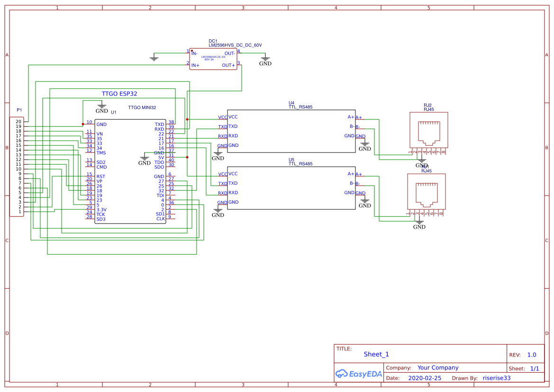Image resolution: width=554 pixels, height=392 pixels.
Task: Select the green wire from OUT+ of DC1
Action: pyautogui.click(x=243, y=78)
